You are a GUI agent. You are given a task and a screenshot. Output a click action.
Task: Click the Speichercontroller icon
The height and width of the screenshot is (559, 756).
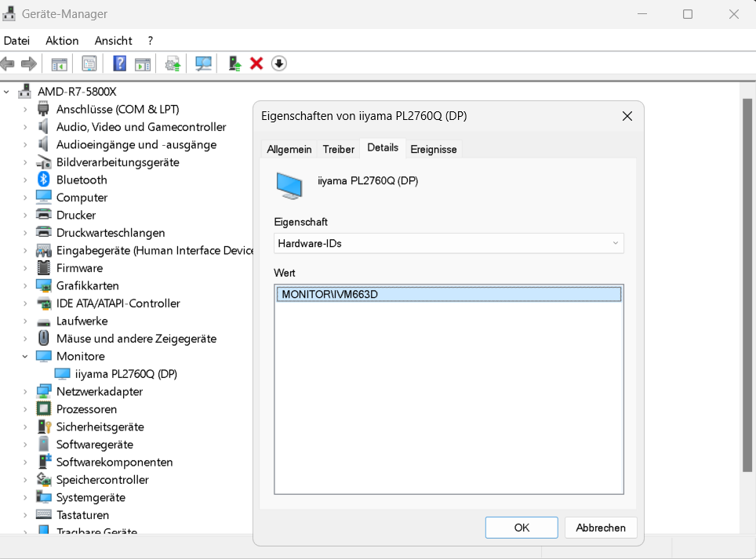(44, 480)
